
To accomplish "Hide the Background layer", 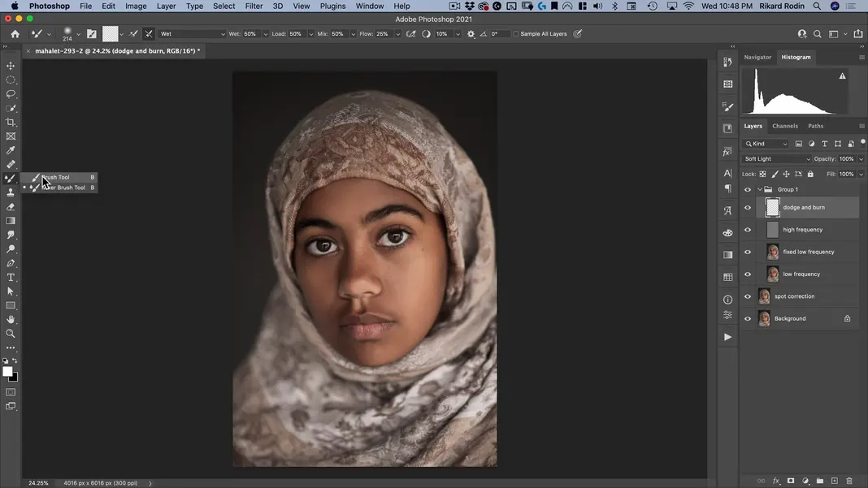I will pos(748,318).
